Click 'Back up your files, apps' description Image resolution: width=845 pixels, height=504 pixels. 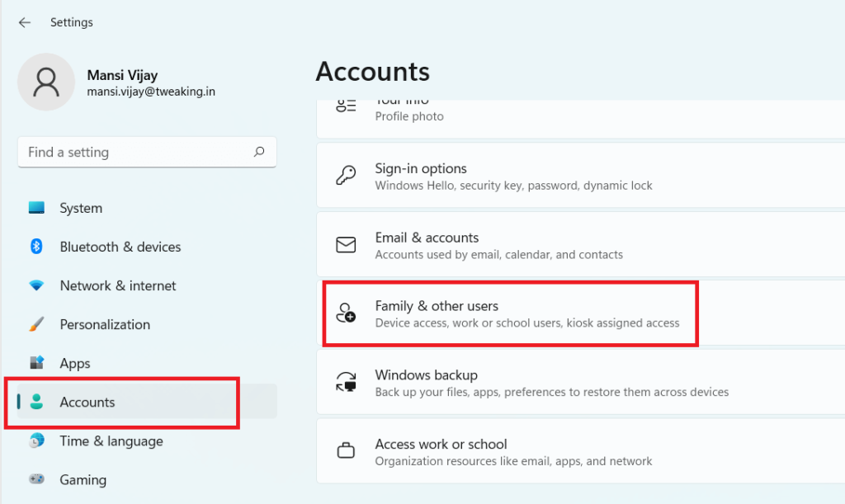click(552, 392)
